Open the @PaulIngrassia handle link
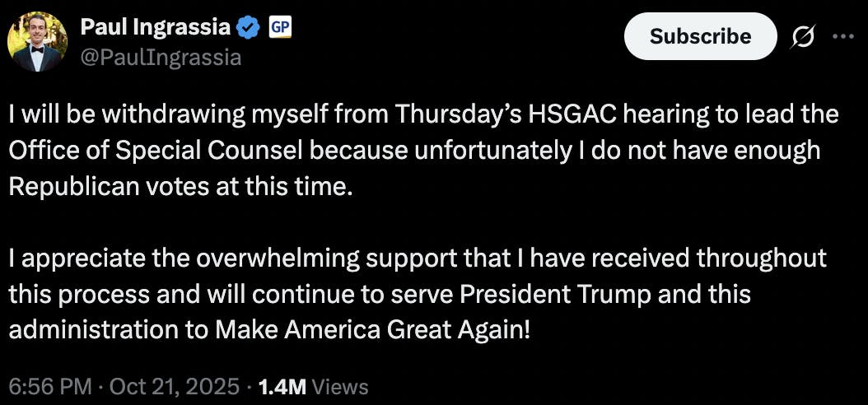 coord(161,58)
